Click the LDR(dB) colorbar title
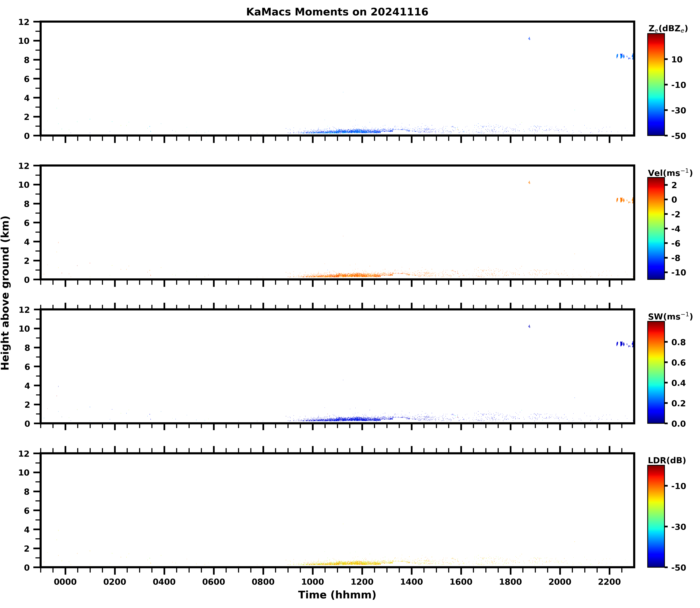This screenshot has width=700, height=608. pos(666,460)
